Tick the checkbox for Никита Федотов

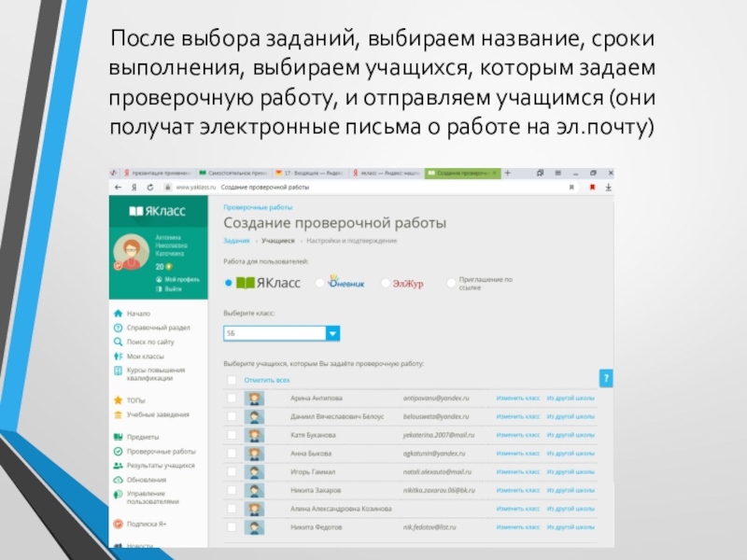(232, 527)
